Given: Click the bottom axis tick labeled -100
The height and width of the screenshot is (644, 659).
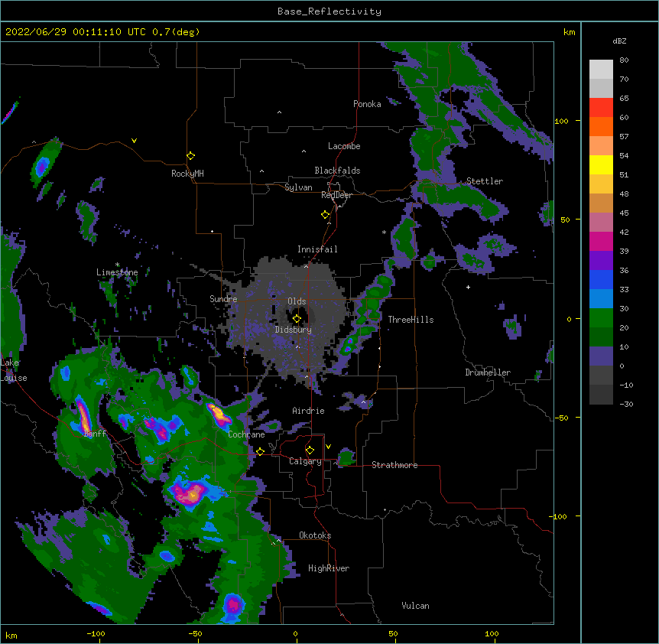Looking at the screenshot, I should click(96, 634).
